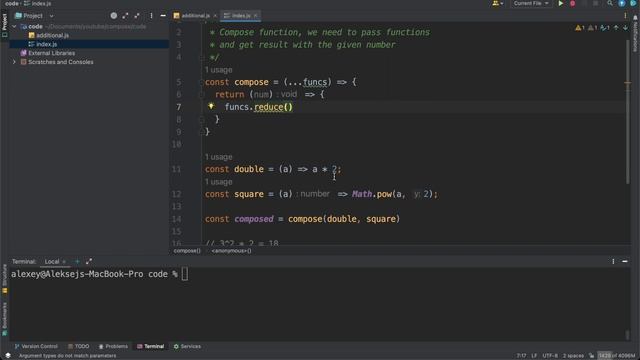Image resolution: width=640 pixels, height=360 pixels.
Task: Click the '1 usage' hint above compose
Action: (218, 70)
